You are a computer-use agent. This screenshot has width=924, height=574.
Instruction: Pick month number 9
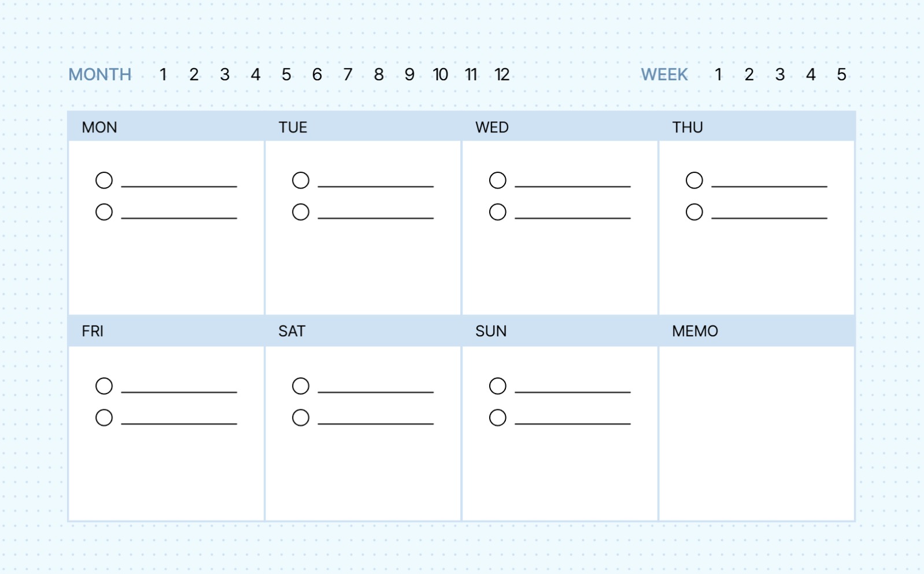[409, 75]
